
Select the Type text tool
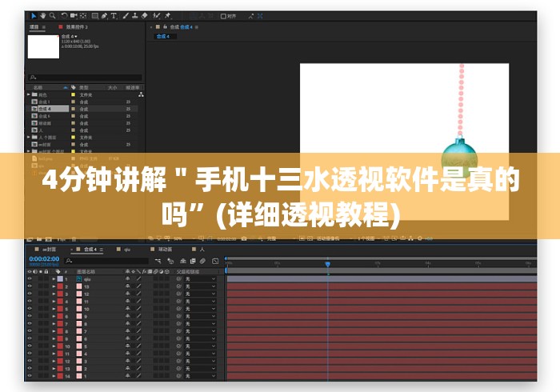pyautogui.click(x=114, y=15)
